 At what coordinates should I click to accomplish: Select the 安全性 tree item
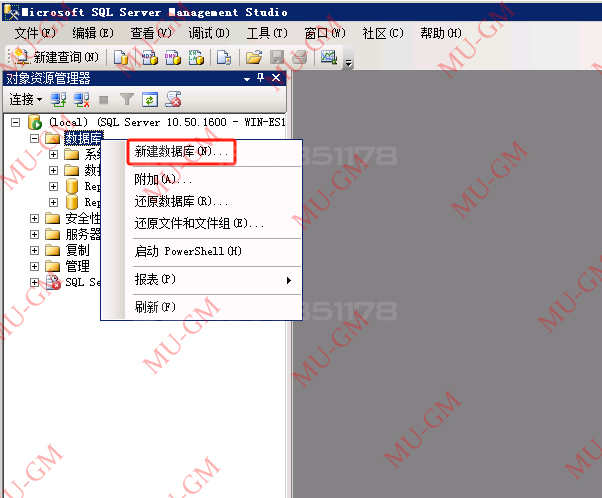83,218
